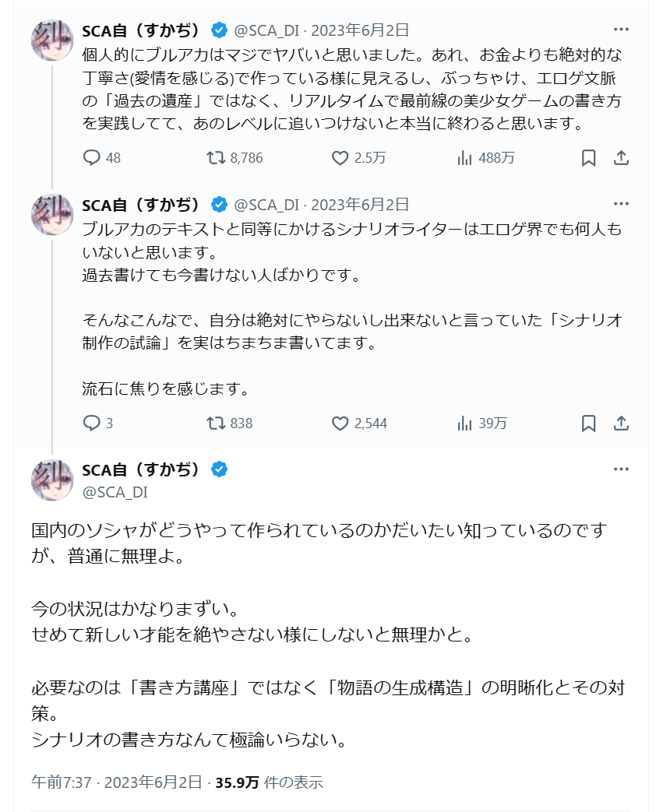Like the first tweet with 2.5万 likes
Image resolution: width=663 pixels, height=812 pixels.
(x=340, y=158)
